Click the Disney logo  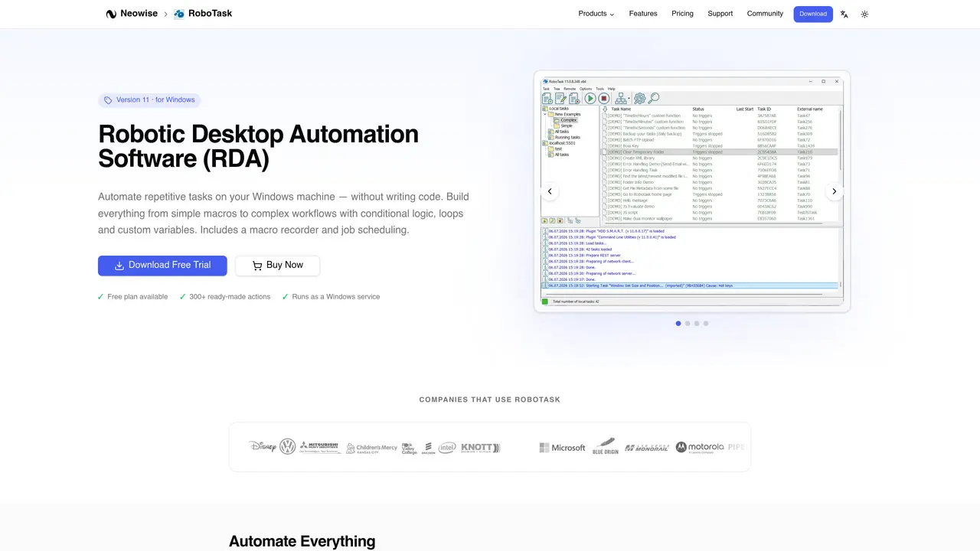[262, 446]
